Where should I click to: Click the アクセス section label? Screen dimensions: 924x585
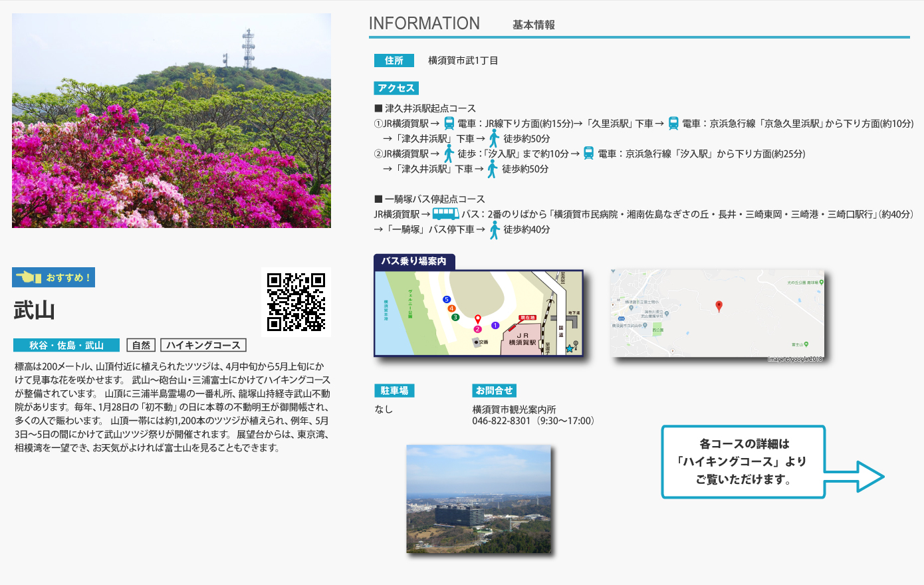396,88
